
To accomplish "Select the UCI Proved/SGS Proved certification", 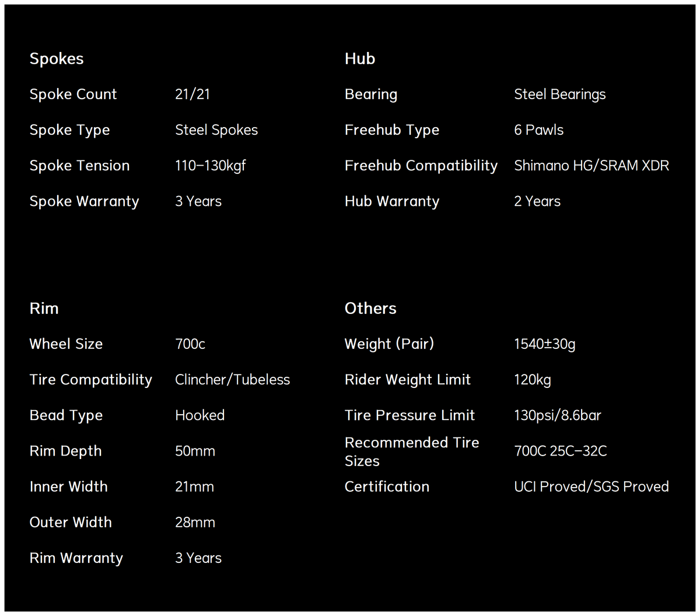I will 591,487.
